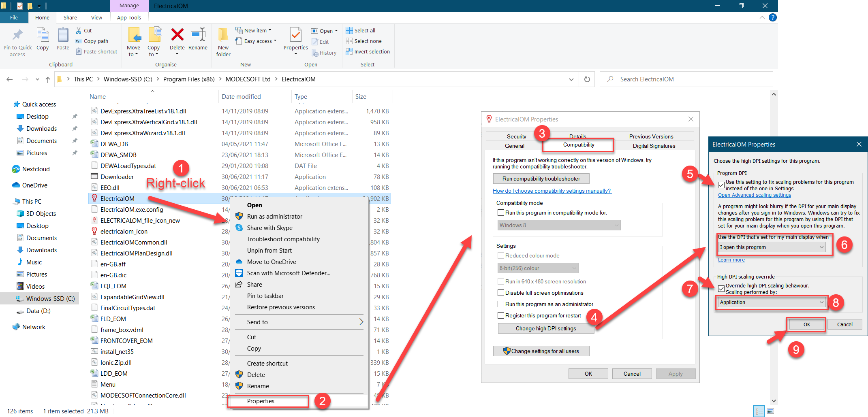Expand the address bar history dropdown
868x417 pixels.
point(571,79)
